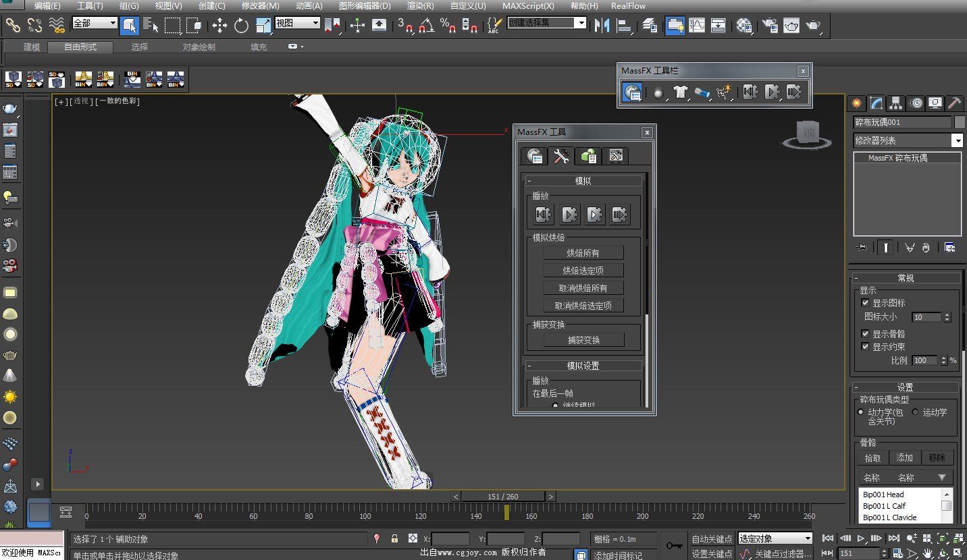967x560 pixels.
Task: Open the Material Editor checkered-sphere icon
Action: point(745,26)
